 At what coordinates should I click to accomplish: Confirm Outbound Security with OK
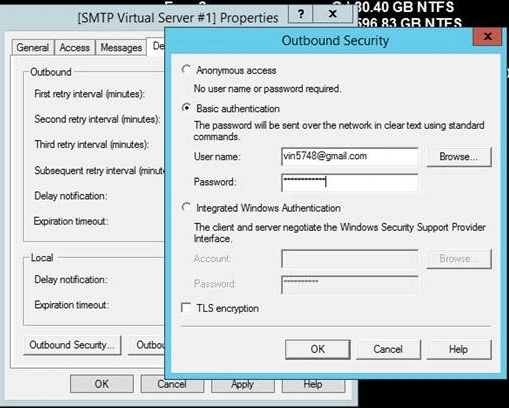(318, 349)
